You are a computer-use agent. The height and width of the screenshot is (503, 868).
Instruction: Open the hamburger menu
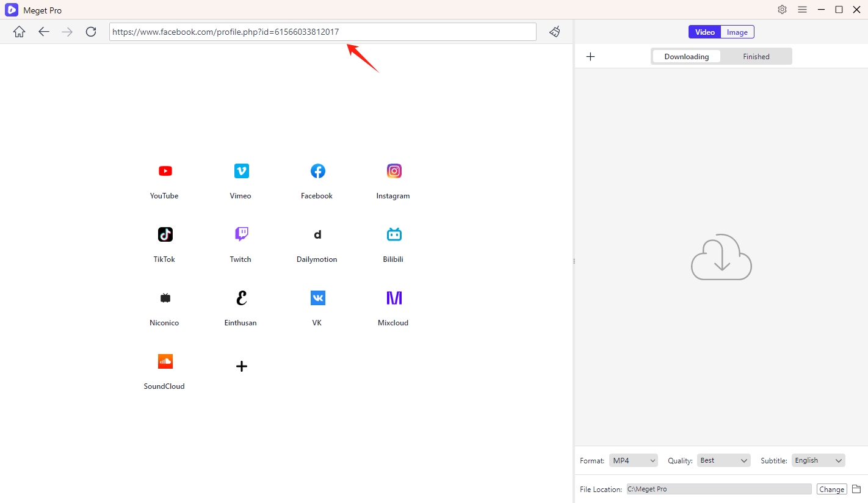pyautogui.click(x=803, y=10)
